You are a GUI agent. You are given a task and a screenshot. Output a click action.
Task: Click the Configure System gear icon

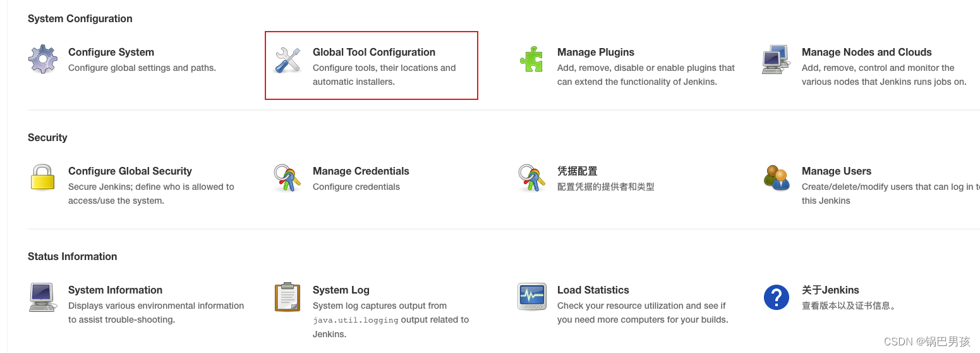click(43, 59)
